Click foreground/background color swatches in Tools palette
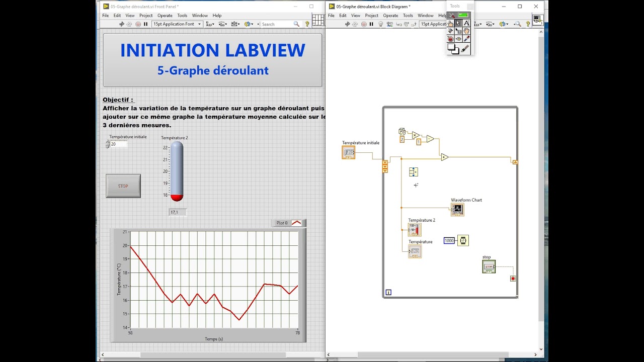644x362 pixels. tap(453, 49)
